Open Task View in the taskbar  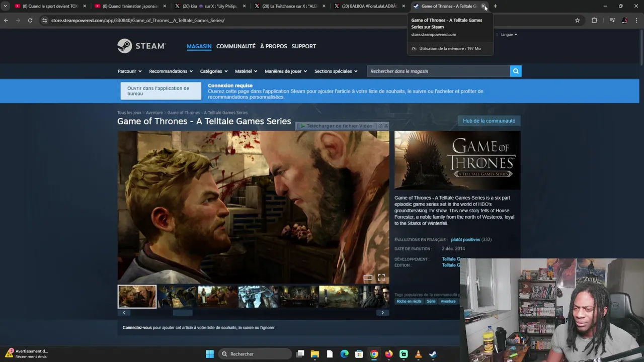point(300,354)
